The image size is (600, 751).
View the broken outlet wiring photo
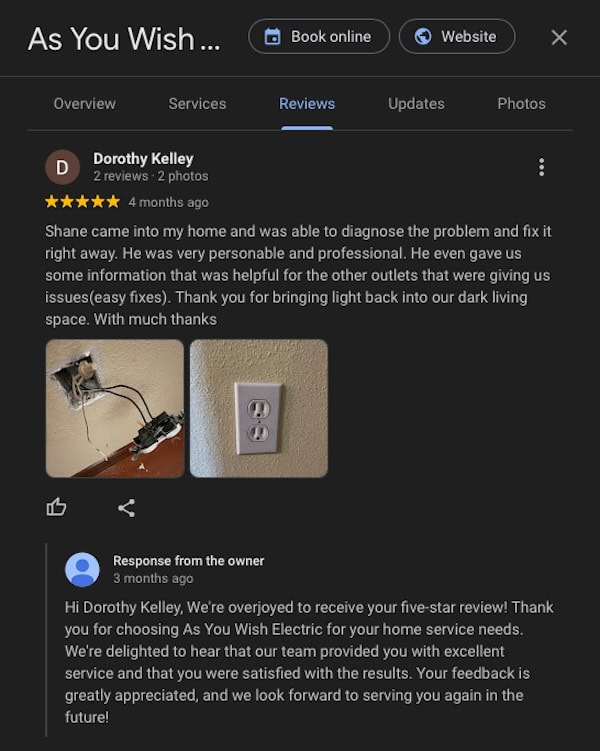pos(115,409)
